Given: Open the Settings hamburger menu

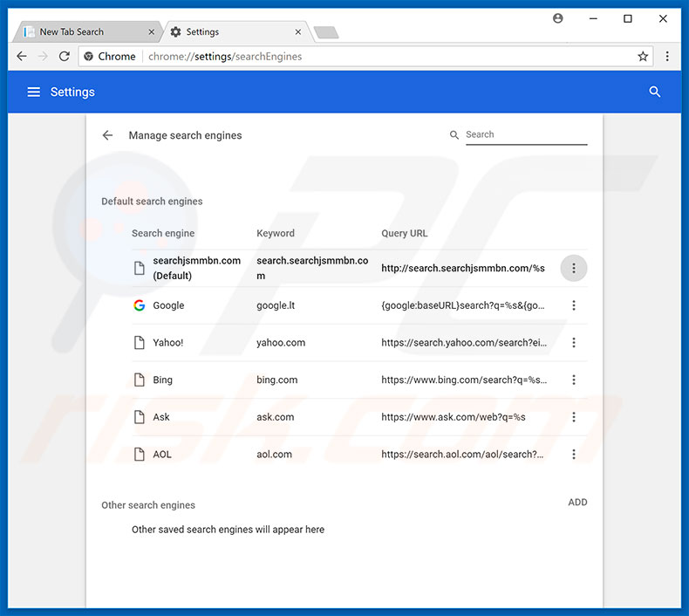Looking at the screenshot, I should [x=34, y=92].
